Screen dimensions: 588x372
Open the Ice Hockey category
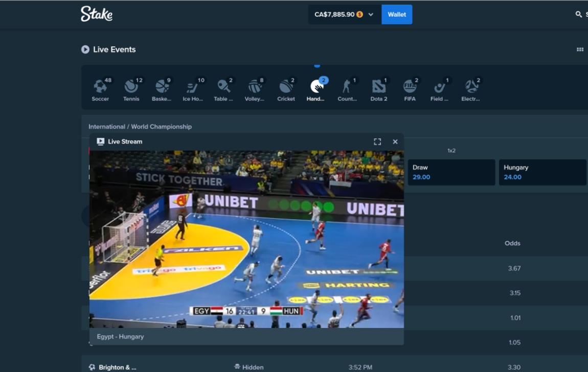[193, 87]
